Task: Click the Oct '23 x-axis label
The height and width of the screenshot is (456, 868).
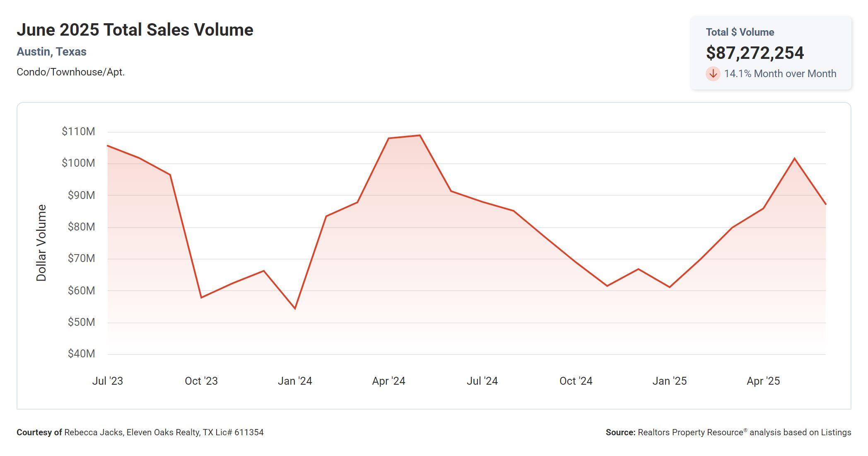Action: (201, 381)
